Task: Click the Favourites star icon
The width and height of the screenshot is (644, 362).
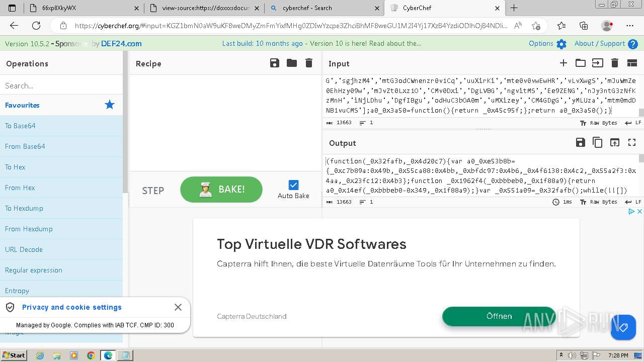Action: [x=110, y=105]
